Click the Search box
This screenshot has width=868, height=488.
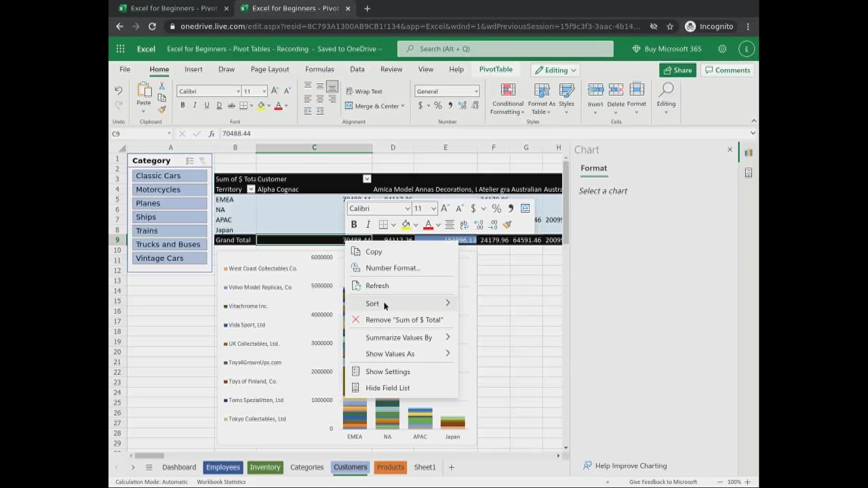505,49
